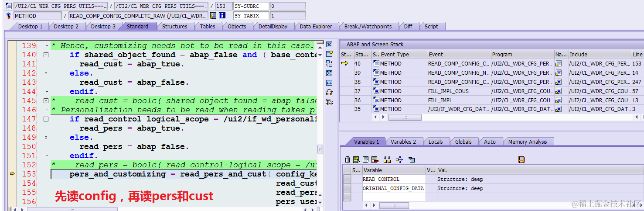Screen dimensions: 644x211
Task: Open the Script tab
Action: click(431, 26)
